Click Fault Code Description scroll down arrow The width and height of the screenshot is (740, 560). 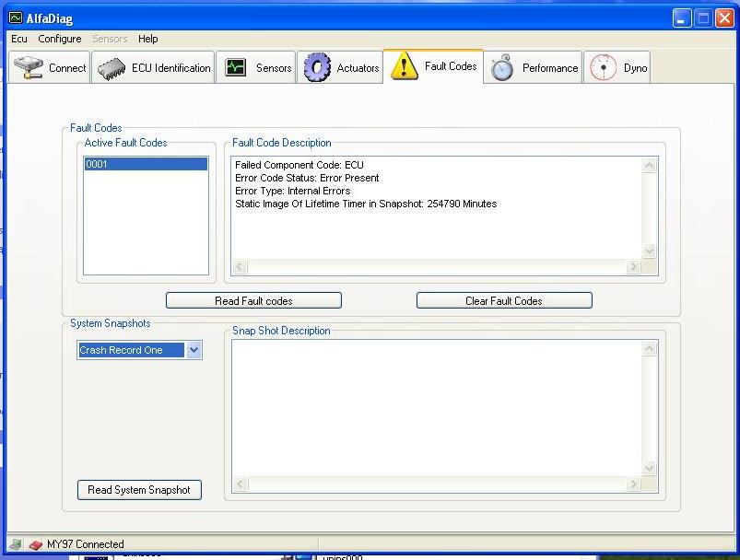(x=649, y=250)
